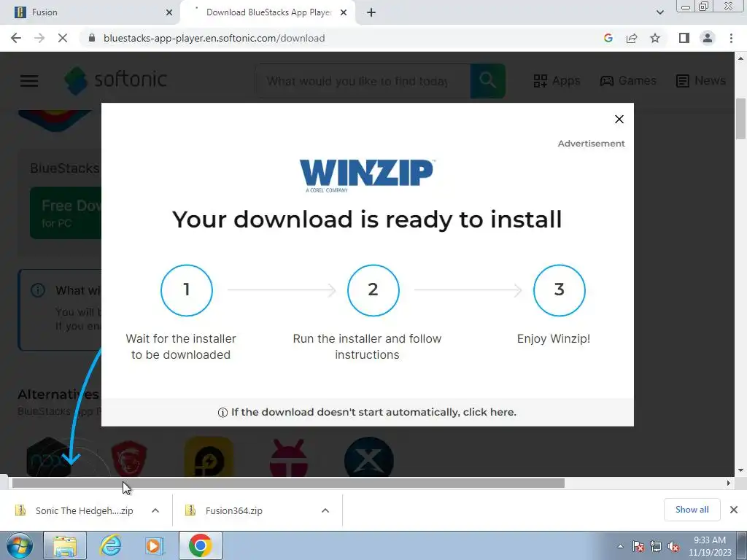Open the Games navigation item
Image resolution: width=747 pixels, height=560 pixels.
[x=628, y=80]
